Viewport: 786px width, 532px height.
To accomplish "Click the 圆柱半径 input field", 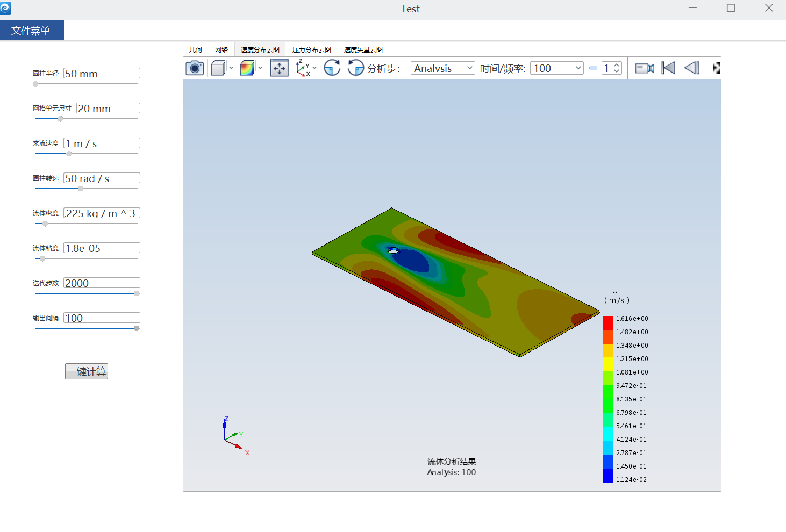I will (102, 74).
